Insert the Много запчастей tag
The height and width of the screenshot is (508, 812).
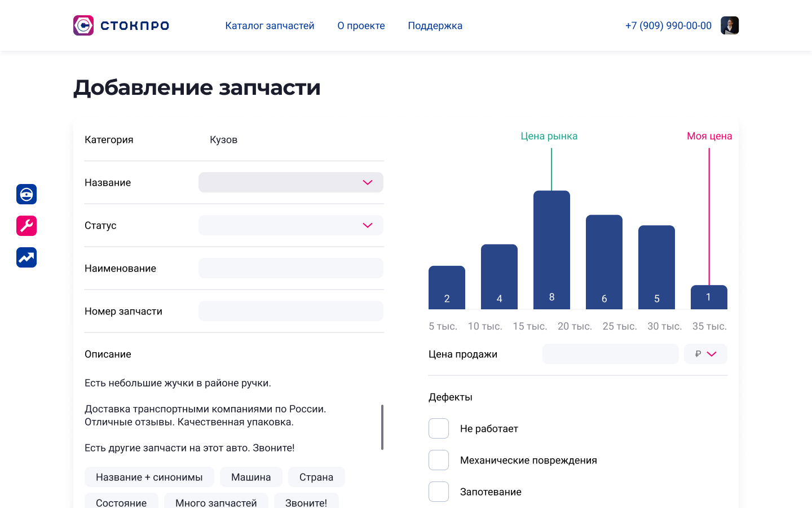click(x=216, y=501)
